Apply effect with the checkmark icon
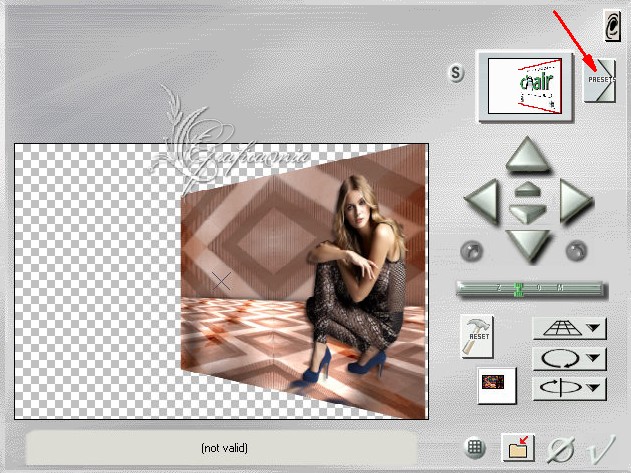631x473 pixels. point(601,448)
